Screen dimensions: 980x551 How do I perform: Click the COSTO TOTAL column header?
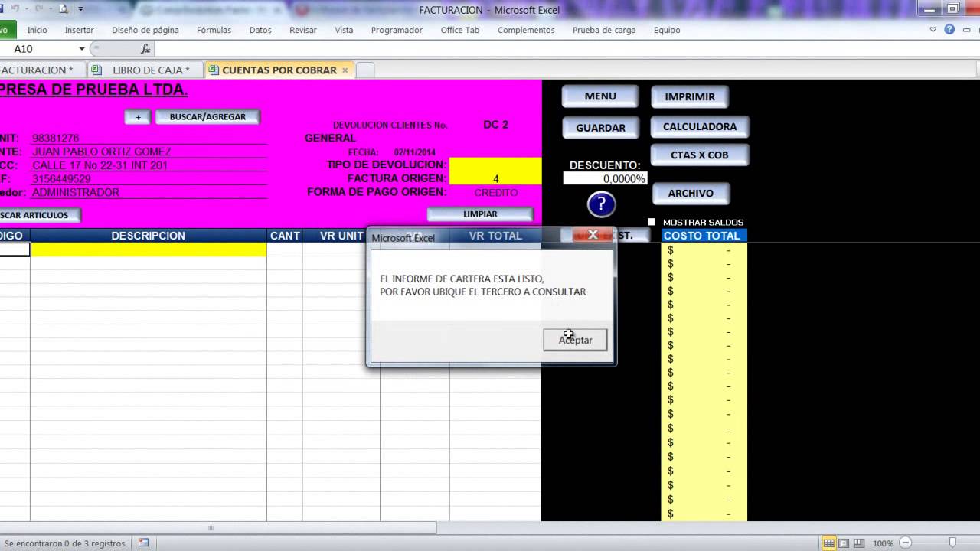[x=702, y=236]
